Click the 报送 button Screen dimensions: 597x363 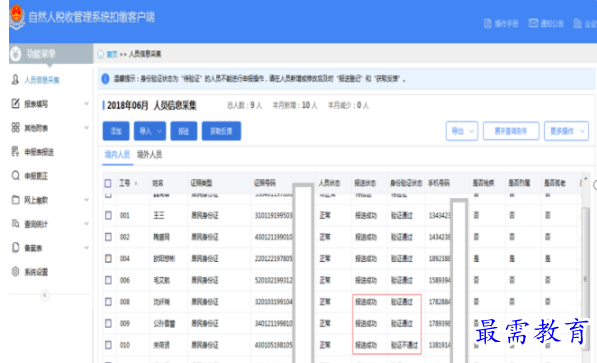[184, 131]
